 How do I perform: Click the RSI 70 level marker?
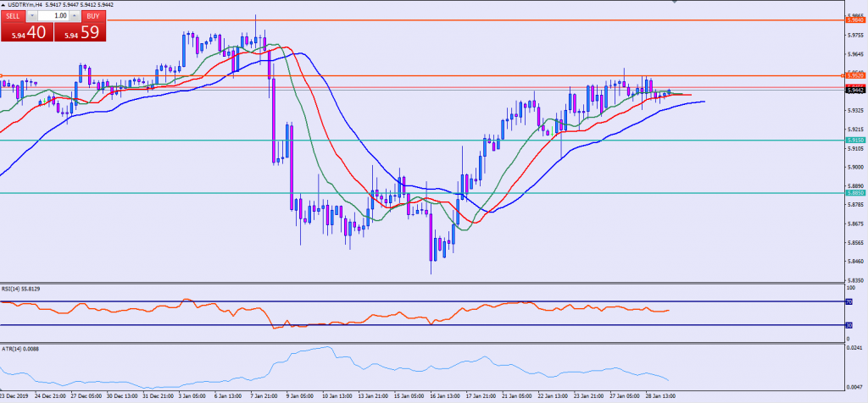[850, 301]
